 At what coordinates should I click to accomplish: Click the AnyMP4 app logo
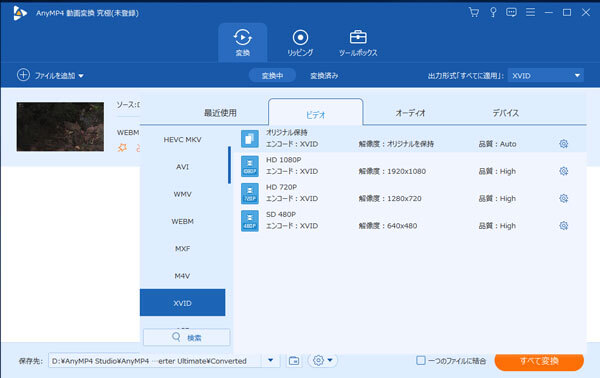tap(20, 13)
